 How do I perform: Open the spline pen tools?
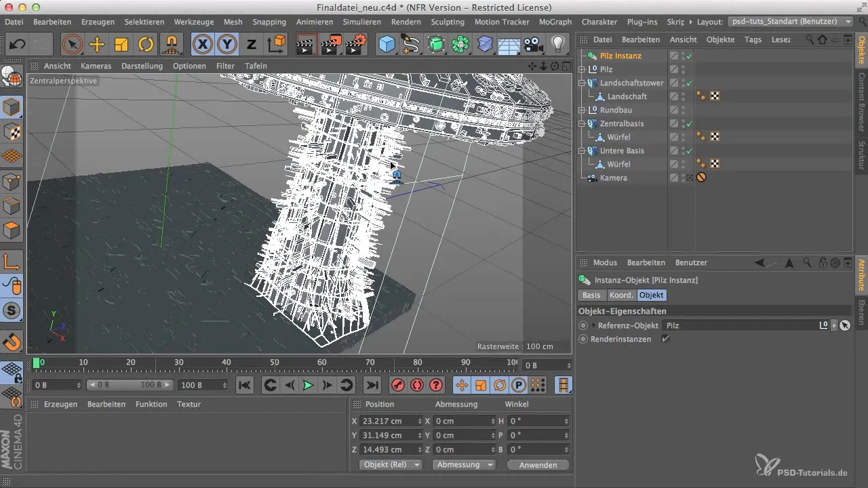[411, 45]
